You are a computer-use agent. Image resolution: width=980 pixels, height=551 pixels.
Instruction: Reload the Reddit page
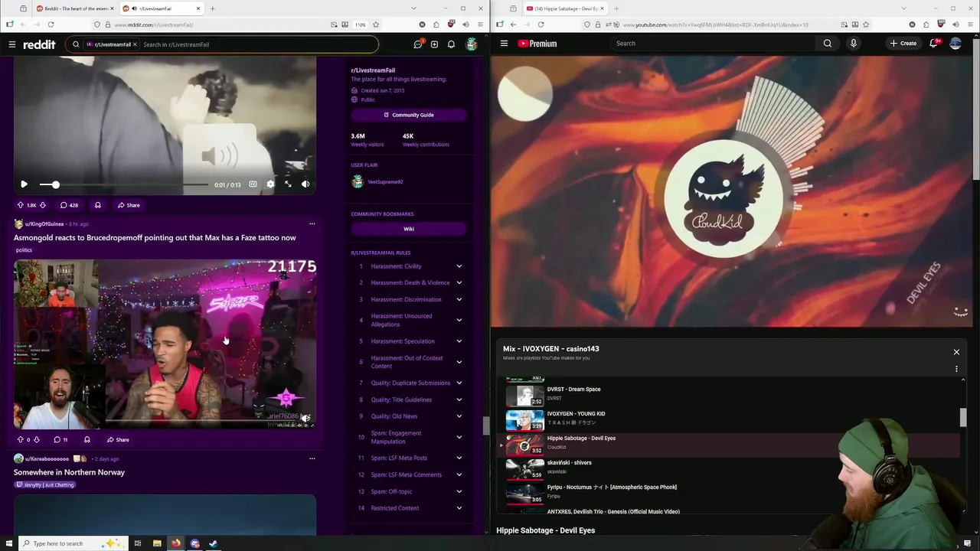pos(51,24)
